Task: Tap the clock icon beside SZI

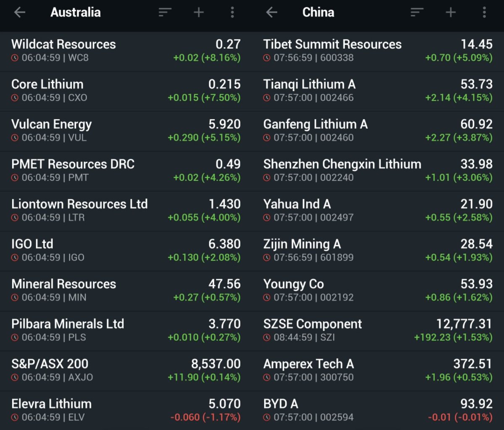Action: pyautogui.click(x=267, y=338)
